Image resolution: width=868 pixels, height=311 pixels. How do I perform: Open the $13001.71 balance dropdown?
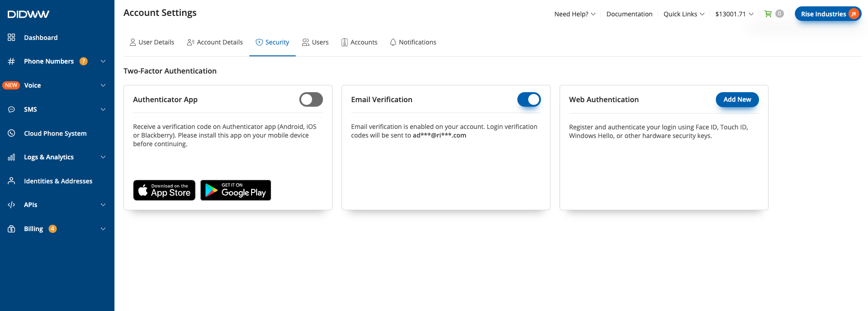734,14
